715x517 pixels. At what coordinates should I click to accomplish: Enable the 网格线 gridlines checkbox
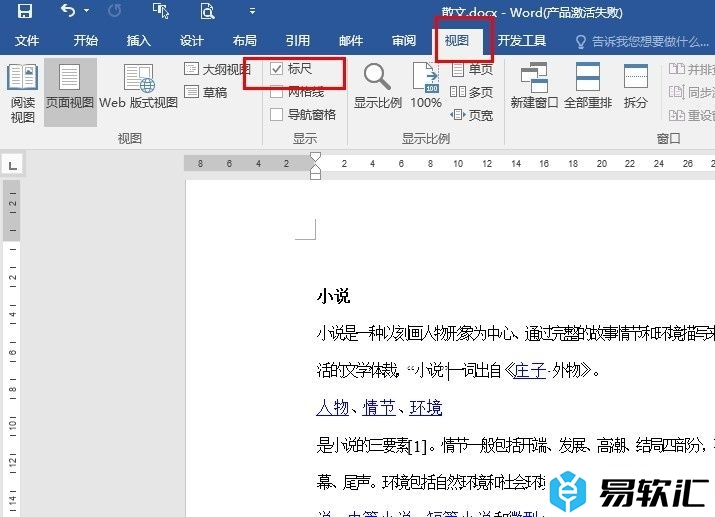pos(276,92)
